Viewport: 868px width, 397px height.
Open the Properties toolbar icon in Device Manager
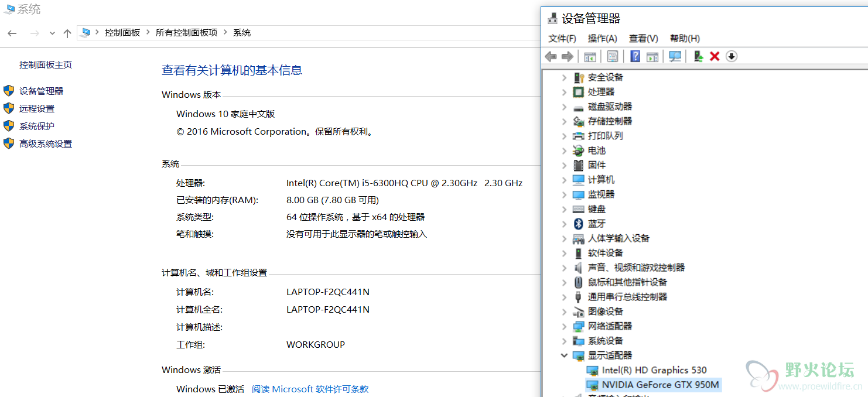point(613,56)
